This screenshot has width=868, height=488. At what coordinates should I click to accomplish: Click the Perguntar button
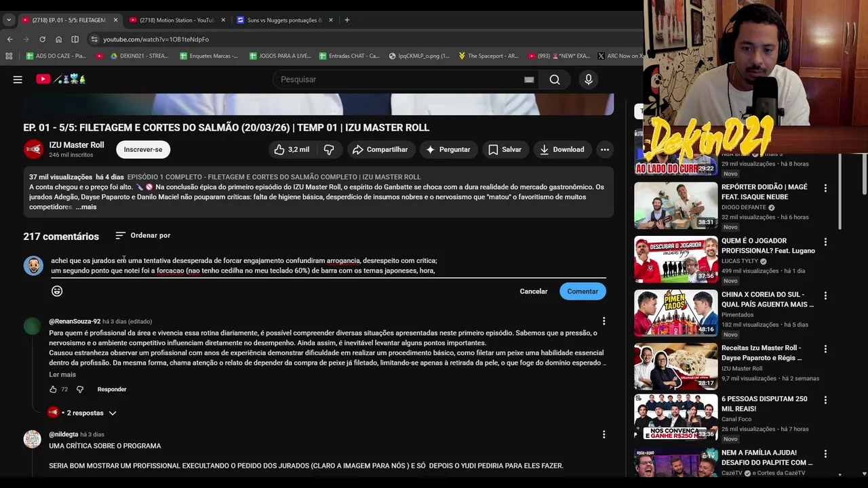click(448, 149)
